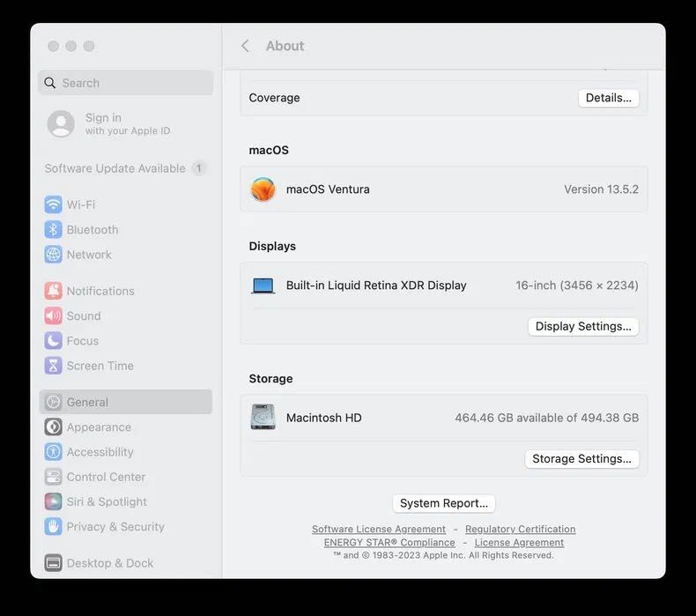Screen dimensions: 696x616
Task: Select the Desktop & Dock icon
Action: click(x=53, y=563)
